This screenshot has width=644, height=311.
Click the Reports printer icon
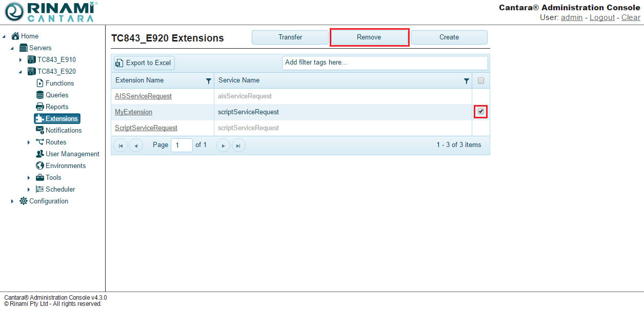40,107
